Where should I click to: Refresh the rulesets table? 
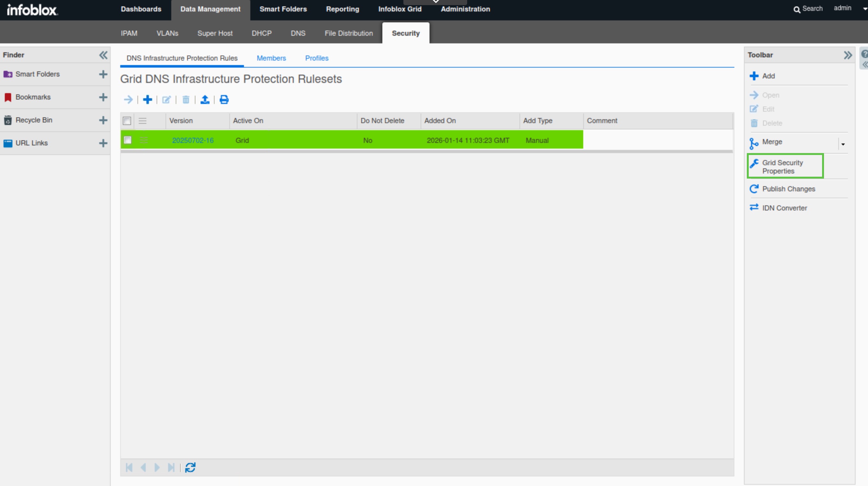click(190, 468)
